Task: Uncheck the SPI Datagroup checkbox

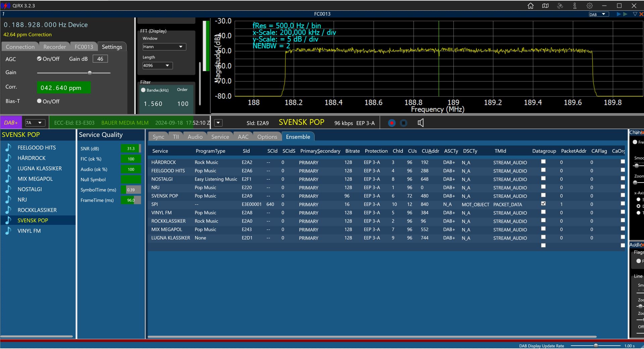Action: 543,204
